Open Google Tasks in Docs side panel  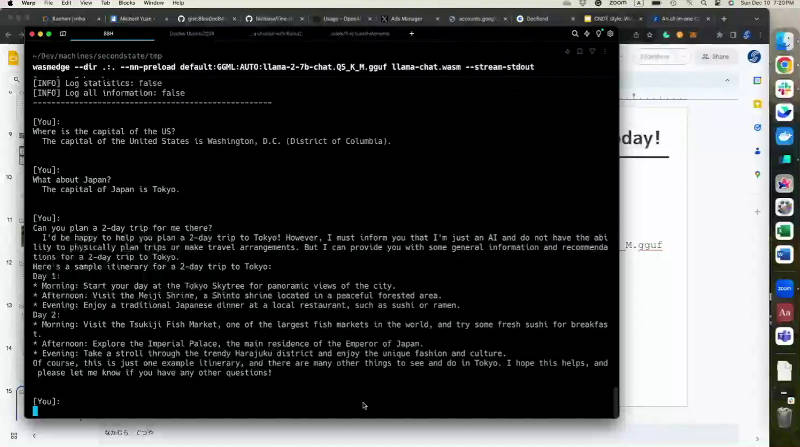click(x=758, y=128)
